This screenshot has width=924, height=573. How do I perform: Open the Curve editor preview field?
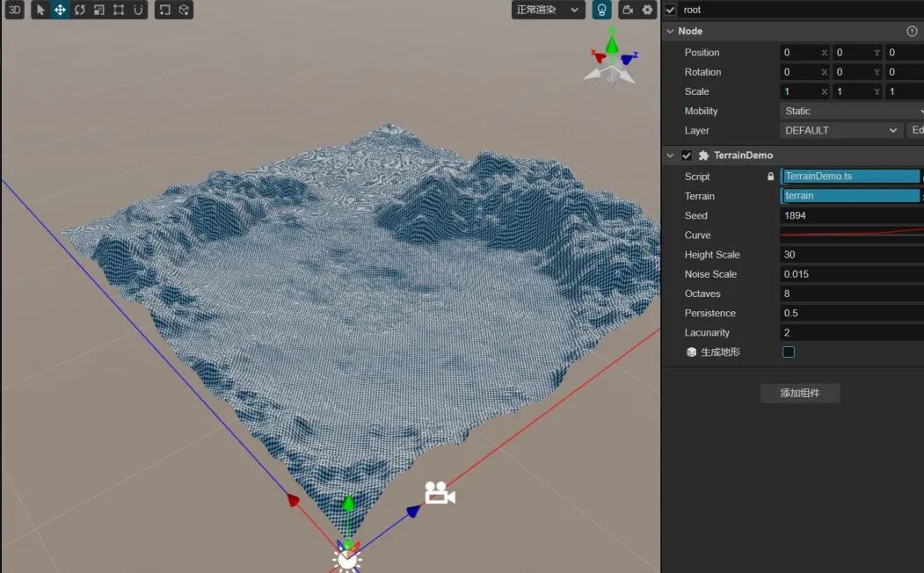851,236
